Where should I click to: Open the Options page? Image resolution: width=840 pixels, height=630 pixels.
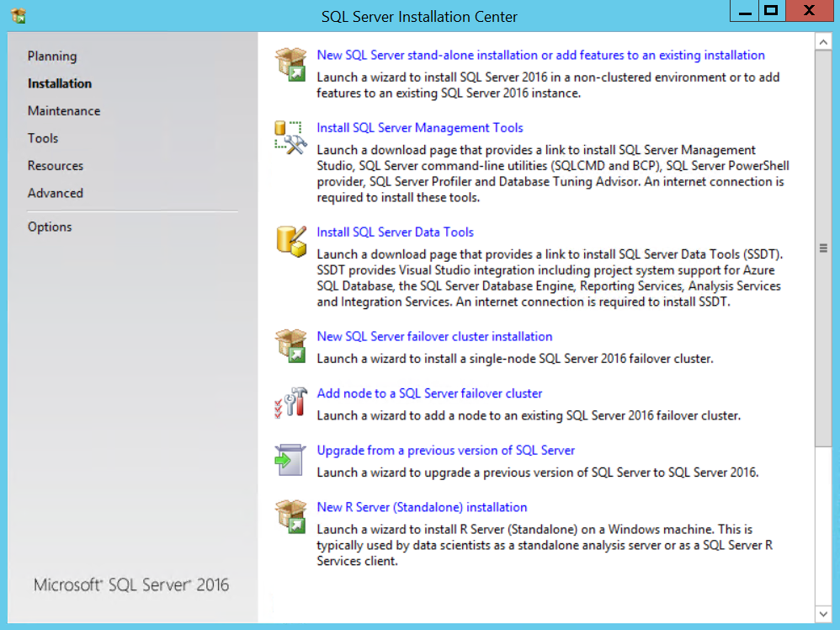(x=50, y=226)
